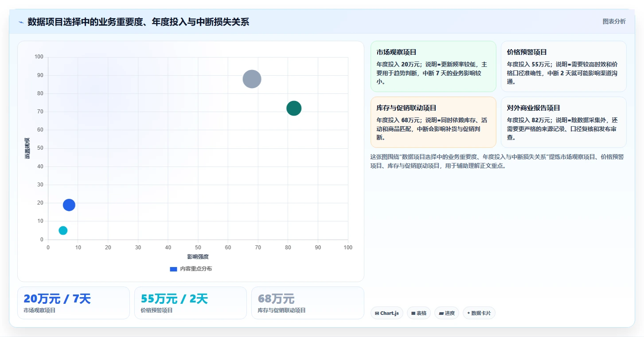Click the 进度 tag chip
This screenshot has height=337, width=644.
pyautogui.click(x=447, y=313)
